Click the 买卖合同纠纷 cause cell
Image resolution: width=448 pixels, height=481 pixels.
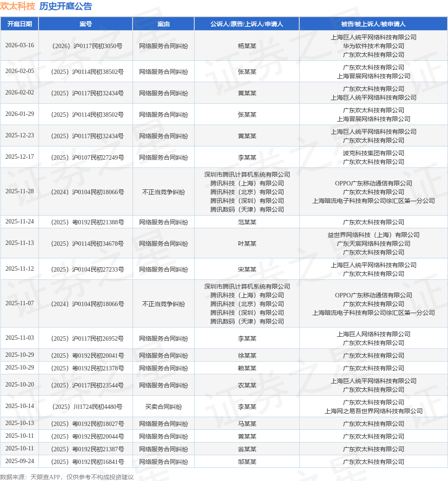[164, 407]
